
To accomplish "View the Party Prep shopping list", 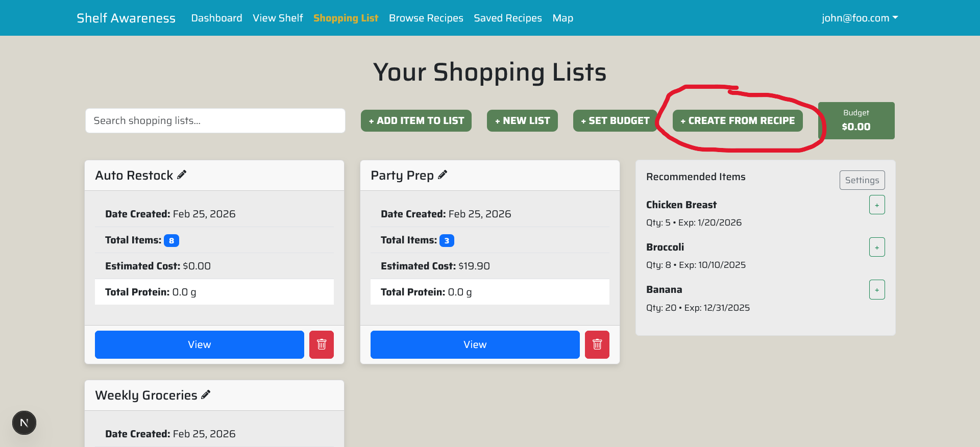I will click(475, 344).
